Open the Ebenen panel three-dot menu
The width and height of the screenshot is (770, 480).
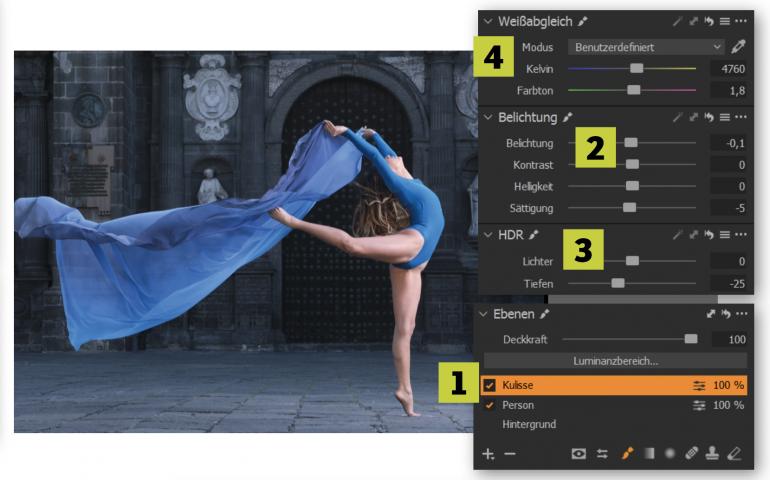[740, 313]
